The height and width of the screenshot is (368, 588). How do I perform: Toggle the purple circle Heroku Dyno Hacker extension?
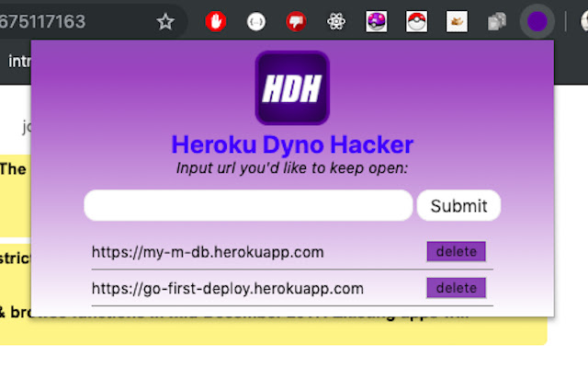[x=537, y=21]
